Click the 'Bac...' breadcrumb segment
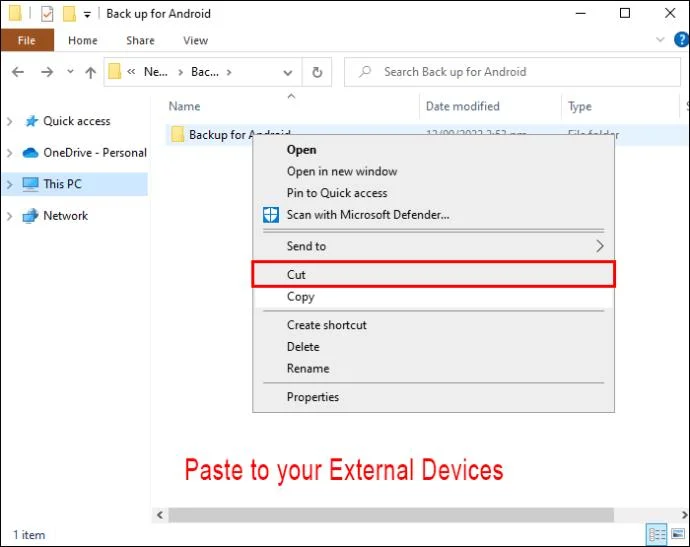Viewport: 690px width, 547px height. pos(205,72)
